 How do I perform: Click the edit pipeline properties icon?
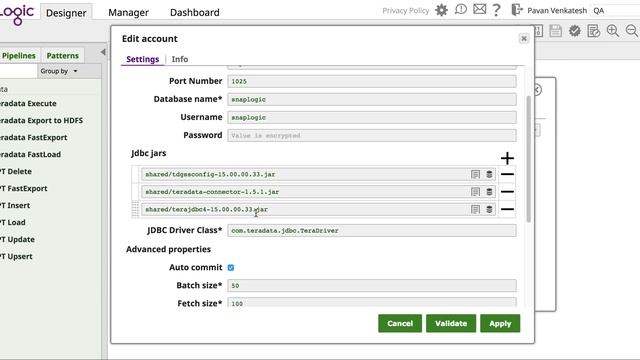point(593,31)
